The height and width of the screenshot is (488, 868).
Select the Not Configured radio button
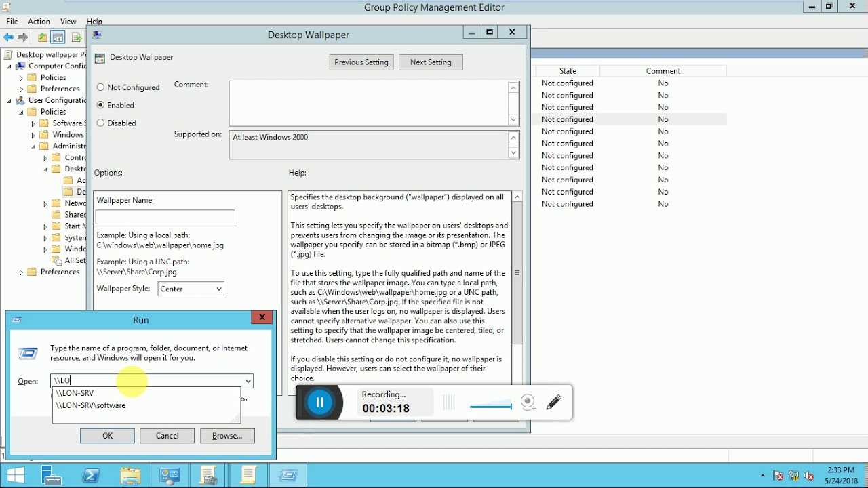click(x=101, y=87)
